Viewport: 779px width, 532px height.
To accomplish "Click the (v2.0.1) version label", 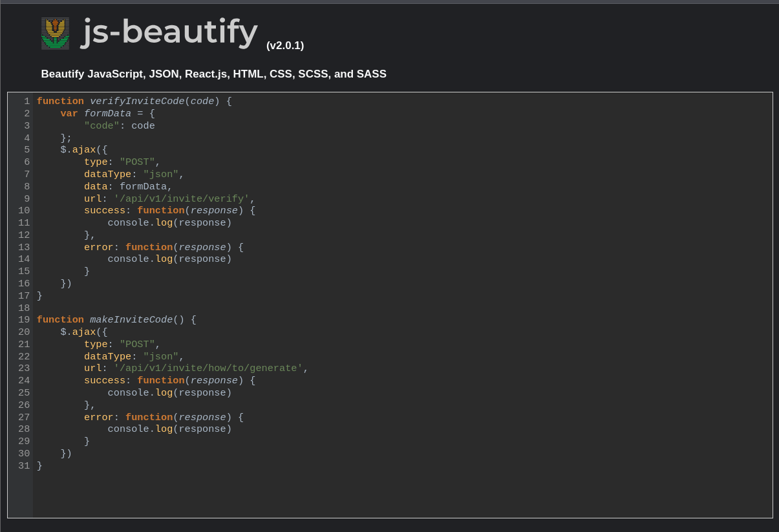I will point(285,45).
